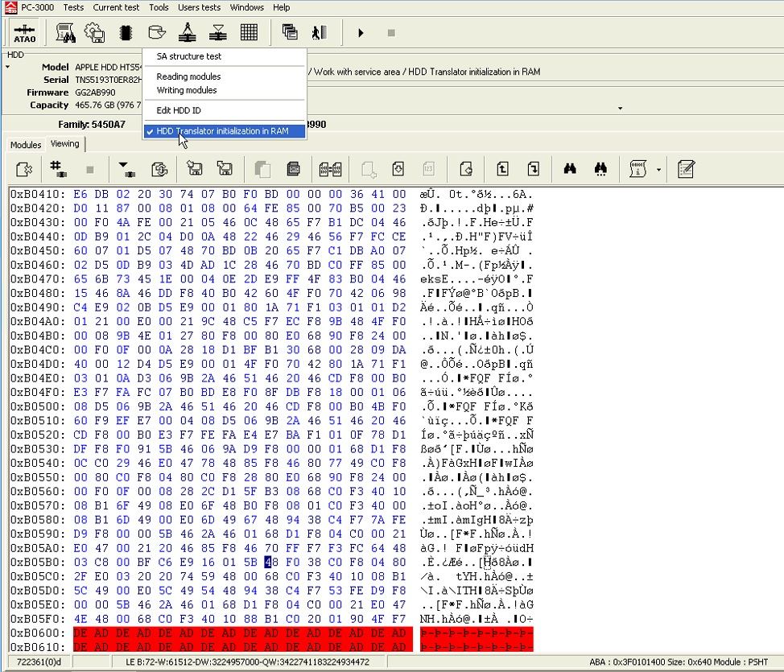The height and width of the screenshot is (672, 784).
Task: Open the Current test menu
Action: tap(116, 7)
